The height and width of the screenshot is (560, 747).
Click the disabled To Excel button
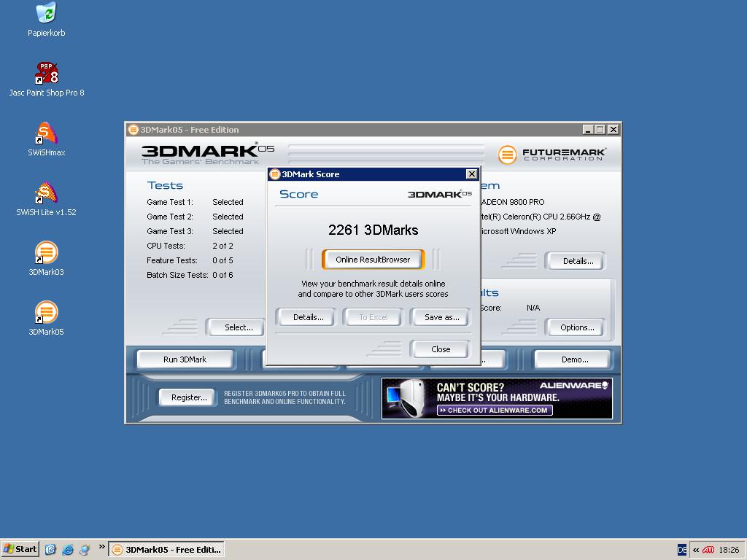pos(373,317)
